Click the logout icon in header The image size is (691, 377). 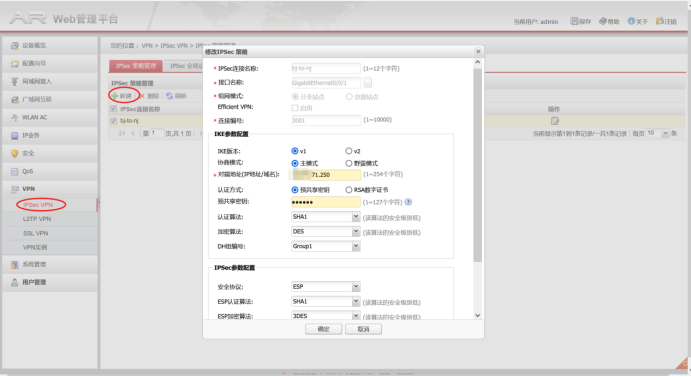[x=660, y=21]
